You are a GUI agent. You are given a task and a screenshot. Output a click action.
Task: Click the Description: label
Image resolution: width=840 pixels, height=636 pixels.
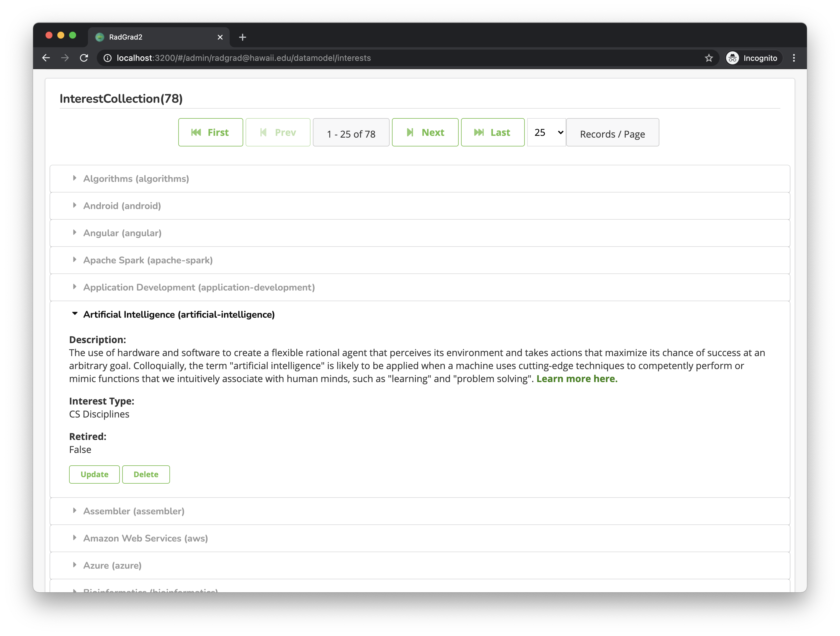point(98,340)
